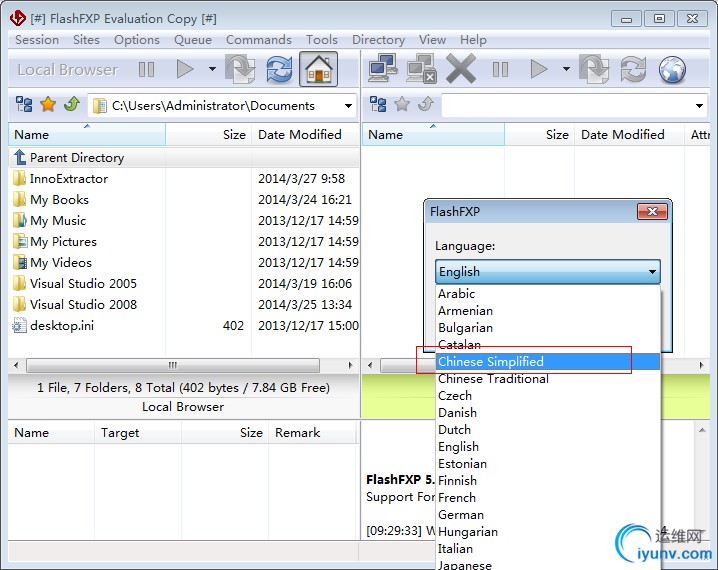718x570 pixels.
Task: Open the Help menu
Action: coord(473,40)
